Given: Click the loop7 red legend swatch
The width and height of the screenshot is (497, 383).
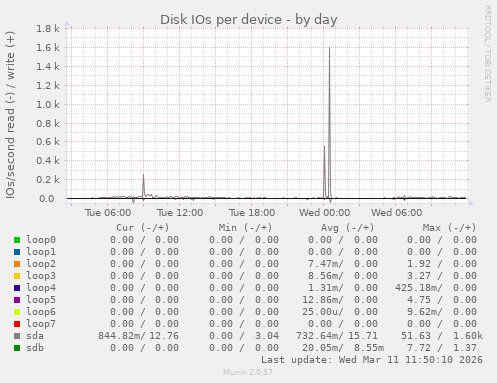Looking at the screenshot, I should click(x=17, y=324).
